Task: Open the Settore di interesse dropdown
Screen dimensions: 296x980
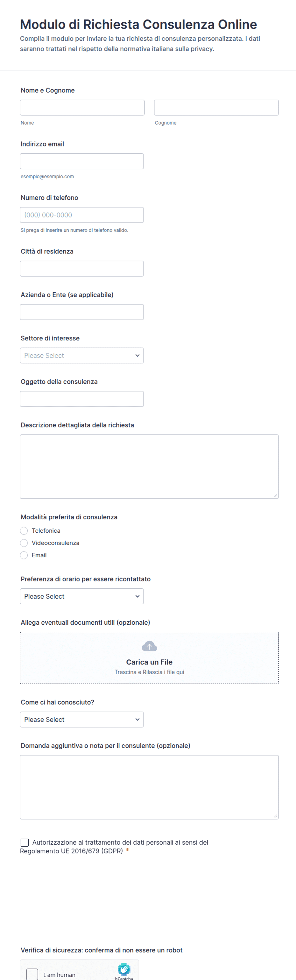Action: click(82, 355)
